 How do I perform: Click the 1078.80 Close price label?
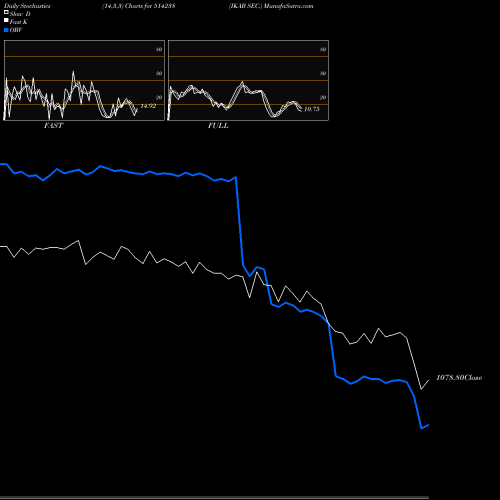tap(459, 378)
